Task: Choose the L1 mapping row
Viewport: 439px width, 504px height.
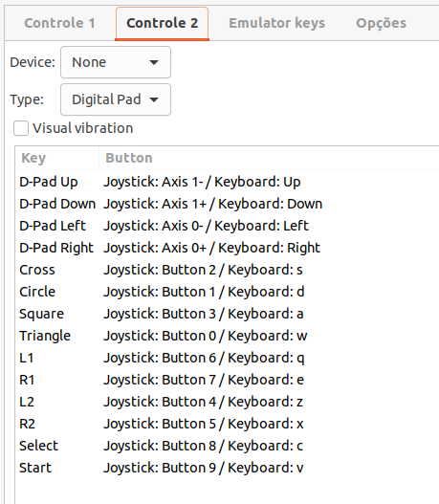Action: pos(228,358)
